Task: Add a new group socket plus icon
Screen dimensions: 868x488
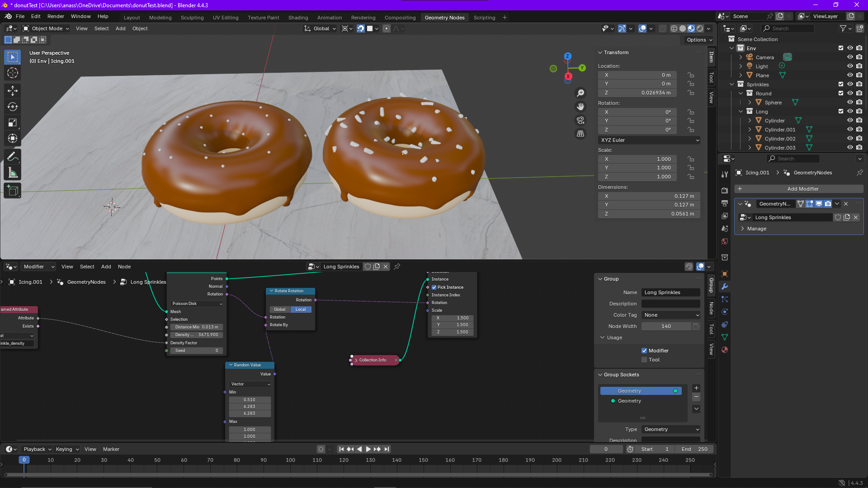Action: [696, 388]
